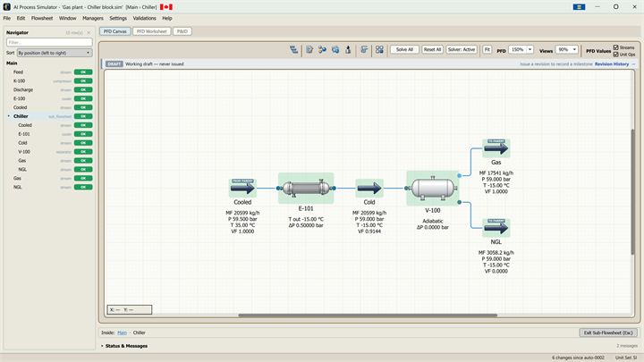Viewport: 644px width, 362px height.
Task: Click the Canadian flag icon in title bar
Action: (x=166, y=7)
